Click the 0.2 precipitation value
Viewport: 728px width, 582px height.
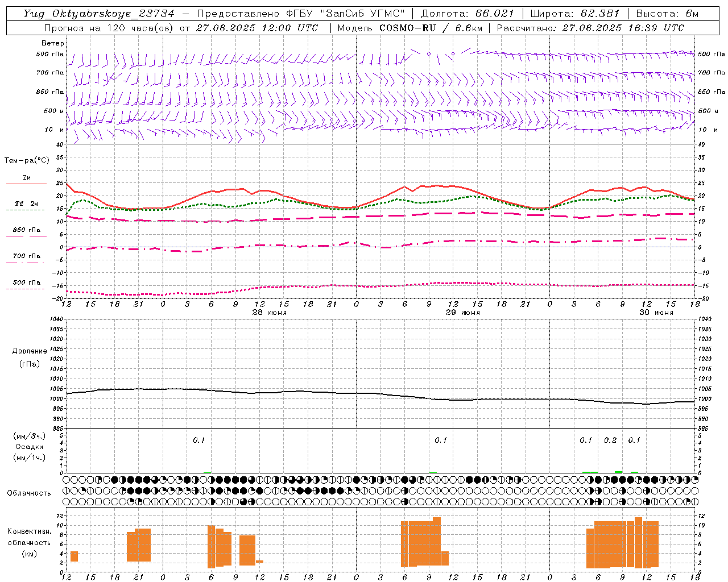tap(610, 440)
